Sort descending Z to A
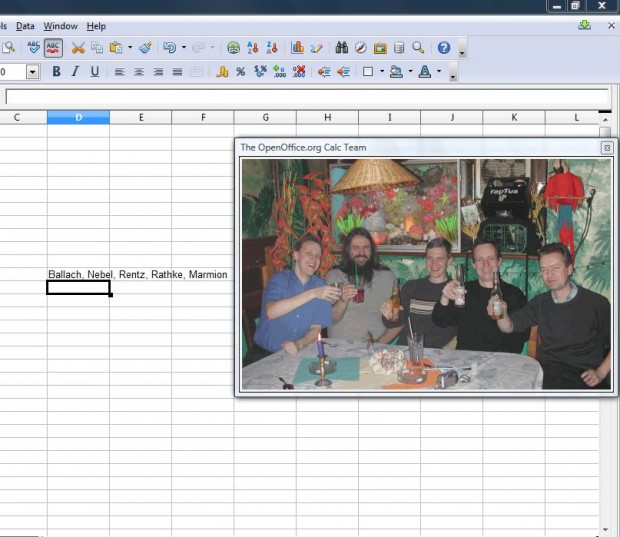 pos(272,48)
